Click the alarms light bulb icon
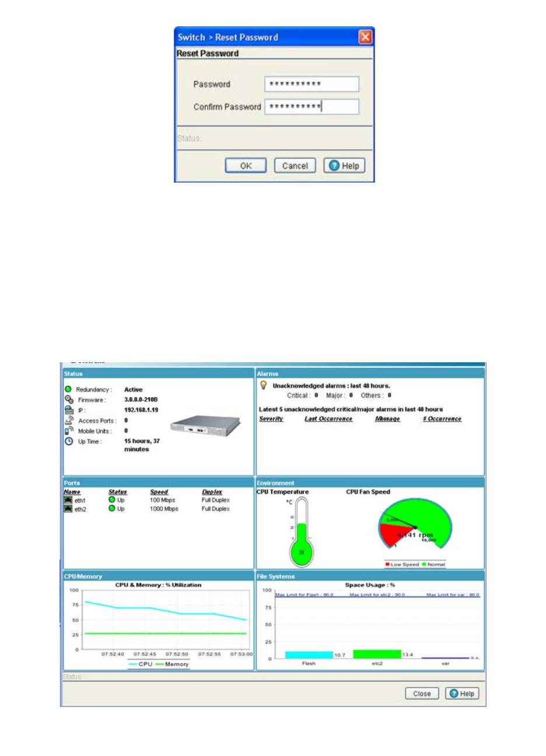 point(263,386)
